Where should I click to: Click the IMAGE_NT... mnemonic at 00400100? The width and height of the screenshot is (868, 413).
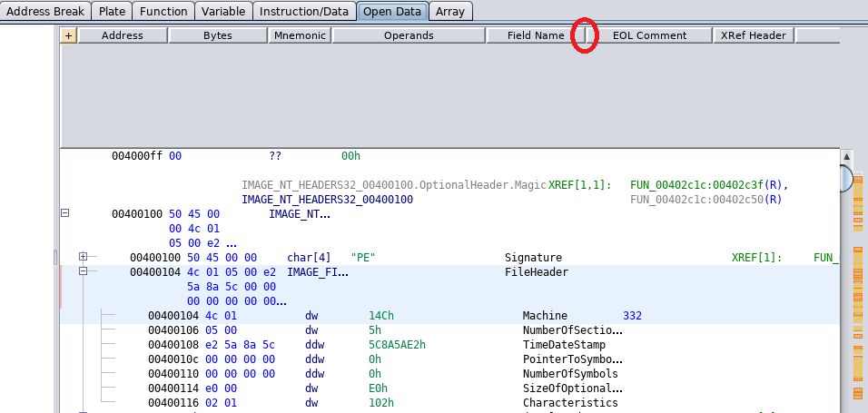(300, 213)
